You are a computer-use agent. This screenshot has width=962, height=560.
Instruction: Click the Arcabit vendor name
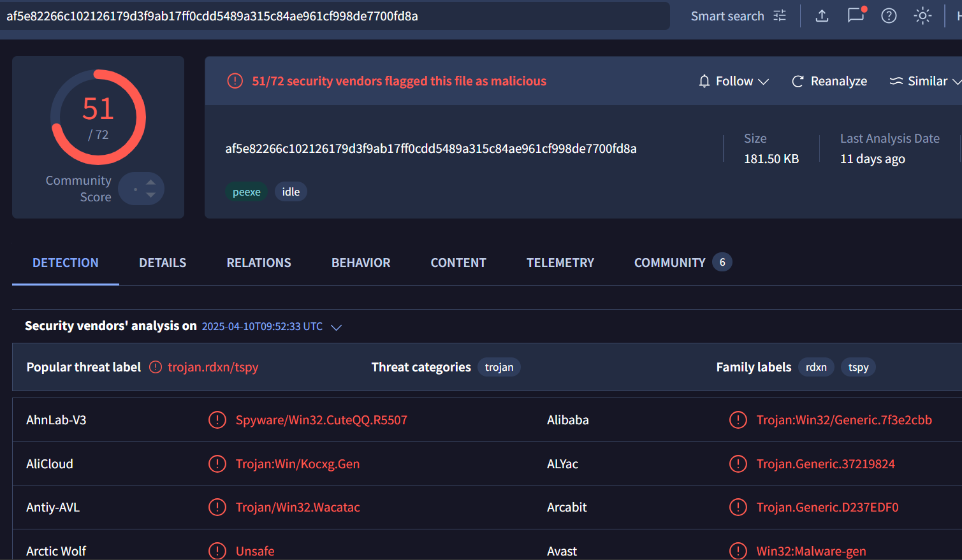pyautogui.click(x=567, y=507)
